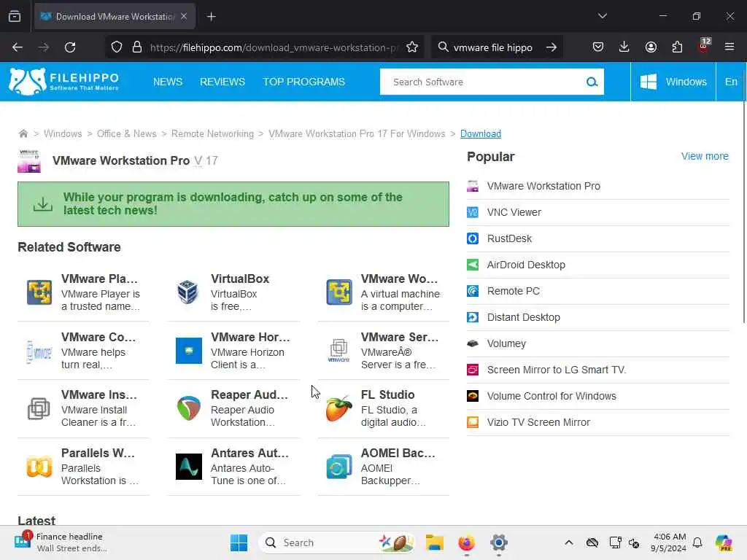Open the En language selector
This screenshot has width=747, height=560.
(x=731, y=82)
